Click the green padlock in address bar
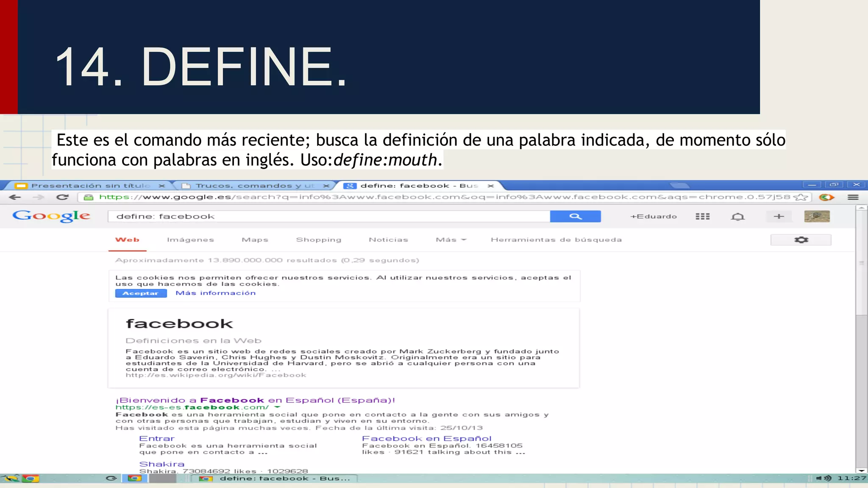The image size is (868, 488). (x=88, y=197)
